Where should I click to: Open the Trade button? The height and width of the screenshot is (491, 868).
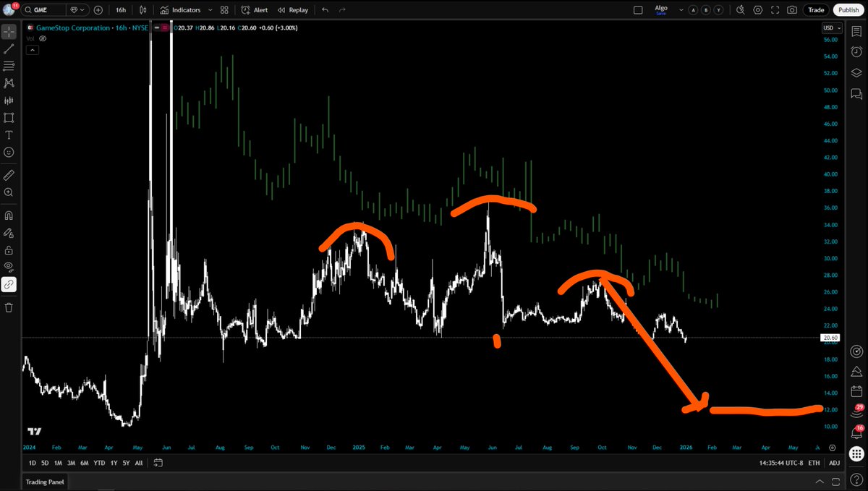click(x=816, y=10)
